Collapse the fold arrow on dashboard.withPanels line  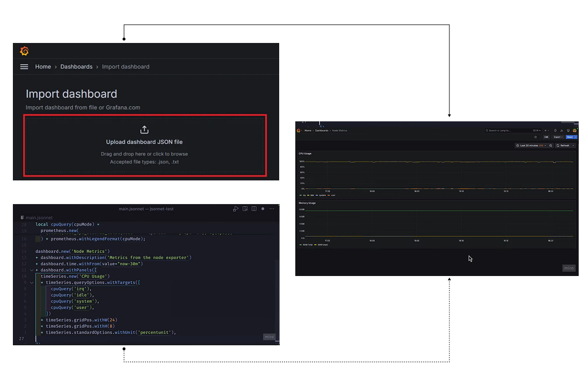(x=32, y=270)
